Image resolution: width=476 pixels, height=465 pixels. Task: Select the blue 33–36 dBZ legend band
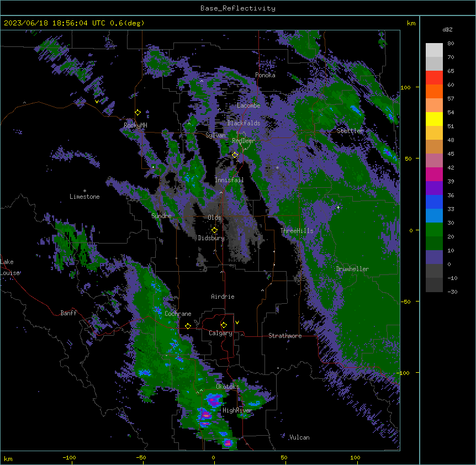click(x=434, y=202)
